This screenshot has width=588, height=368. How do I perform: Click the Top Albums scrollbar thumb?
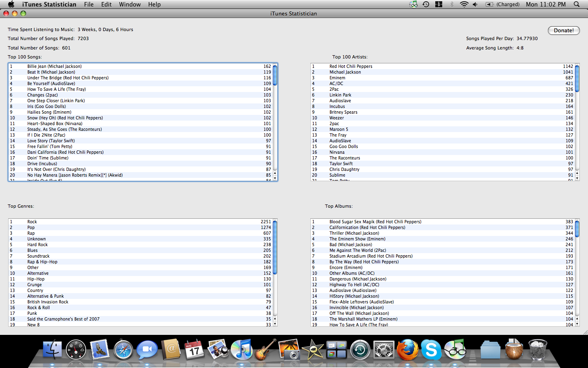(577, 228)
